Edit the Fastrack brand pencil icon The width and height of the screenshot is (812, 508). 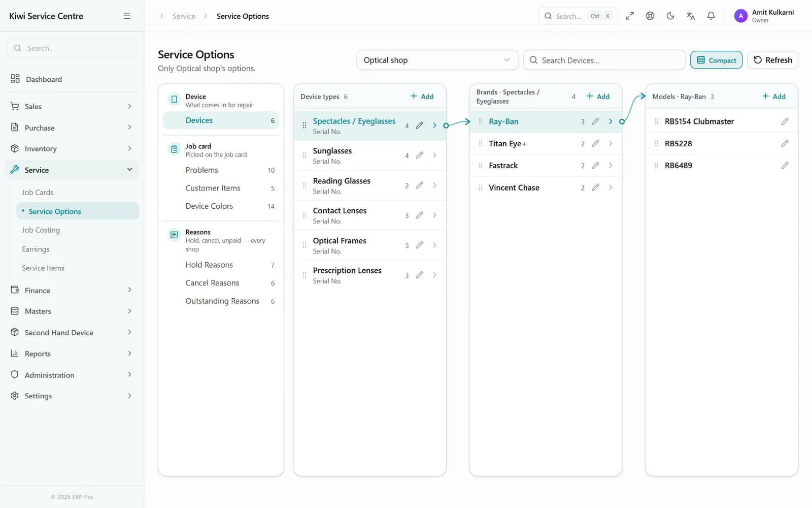(596, 166)
